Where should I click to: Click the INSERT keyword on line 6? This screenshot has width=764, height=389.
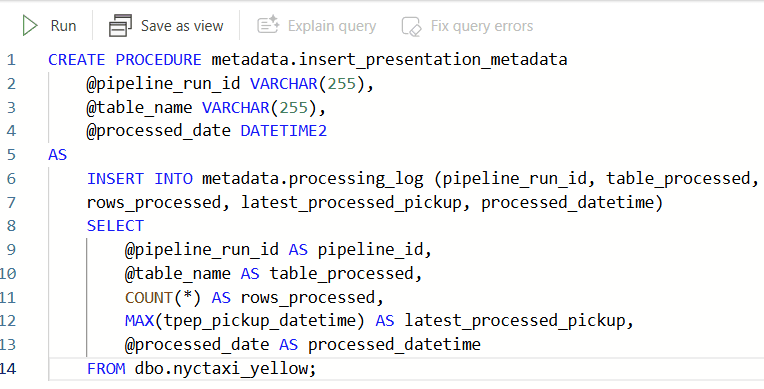(115, 179)
